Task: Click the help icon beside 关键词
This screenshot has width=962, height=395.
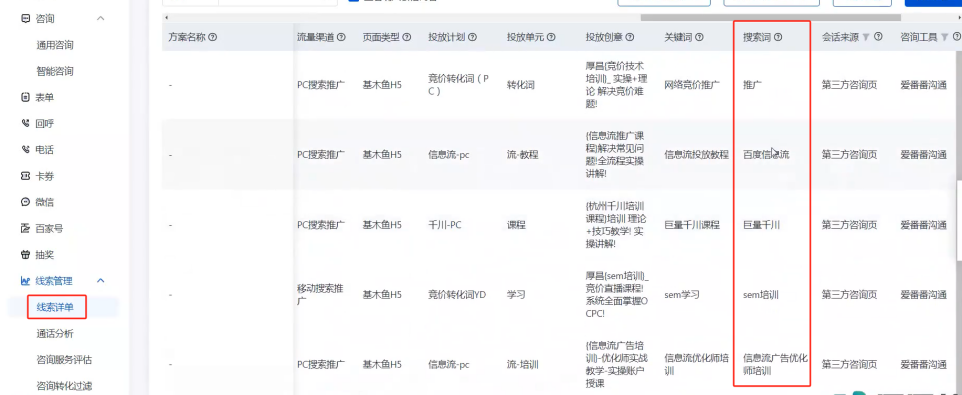Action: 699,37
